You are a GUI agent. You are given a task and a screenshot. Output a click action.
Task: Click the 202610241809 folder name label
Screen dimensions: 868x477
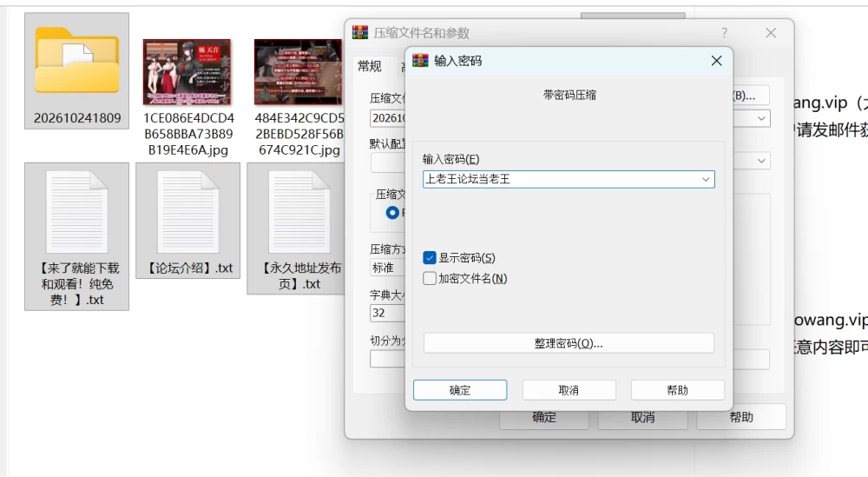coord(77,118)
